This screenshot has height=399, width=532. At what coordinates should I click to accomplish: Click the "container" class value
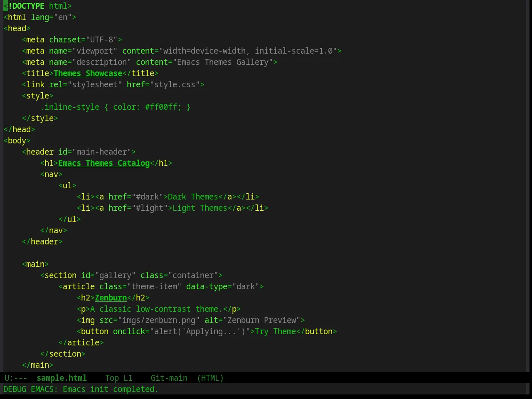click(193, 275)
